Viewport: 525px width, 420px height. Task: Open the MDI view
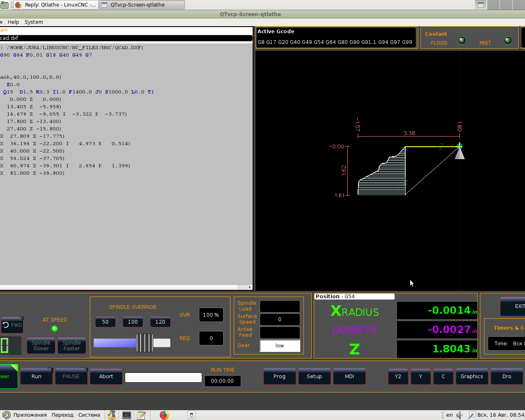[349, 376]
